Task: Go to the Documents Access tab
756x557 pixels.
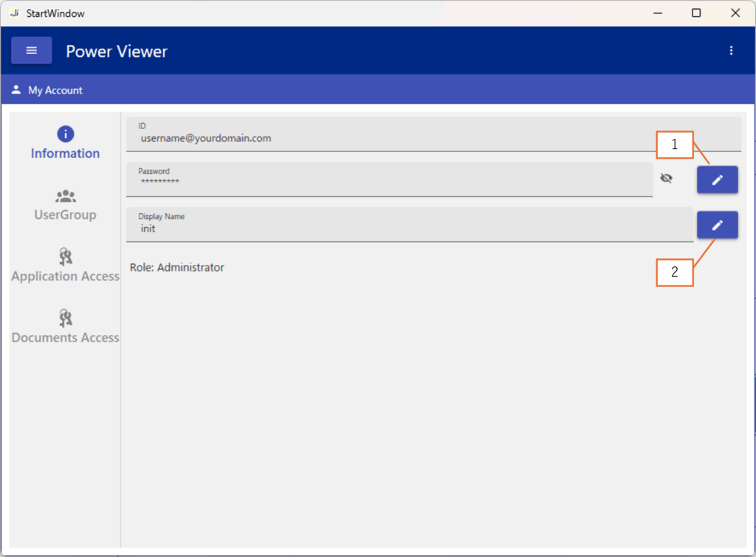Action: click(x=65, y=328)
